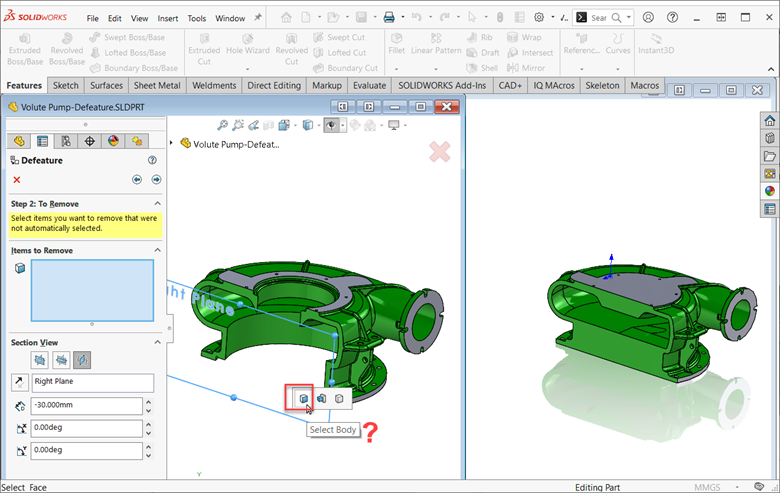This screenshot has height=493, width=780.
Task: Click the Right Plane reference field
Action: tap(93, 383)
